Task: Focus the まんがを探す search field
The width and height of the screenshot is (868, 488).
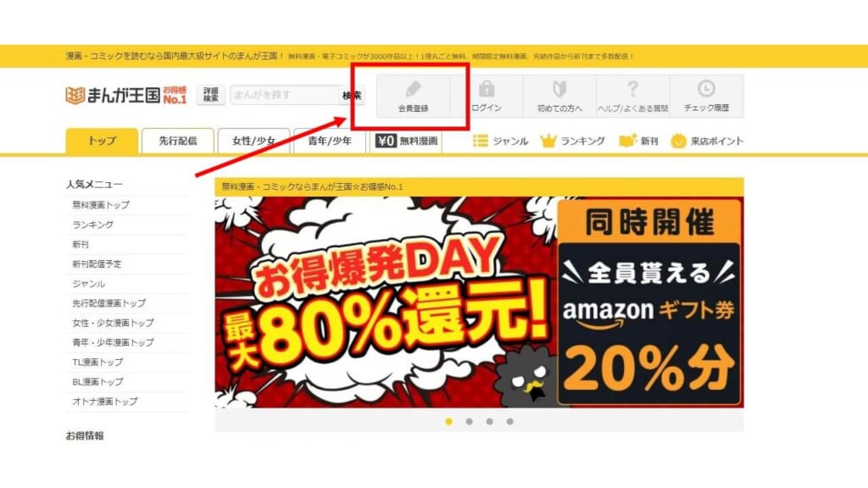Action: pyautogui.click(x=284, y=95)
